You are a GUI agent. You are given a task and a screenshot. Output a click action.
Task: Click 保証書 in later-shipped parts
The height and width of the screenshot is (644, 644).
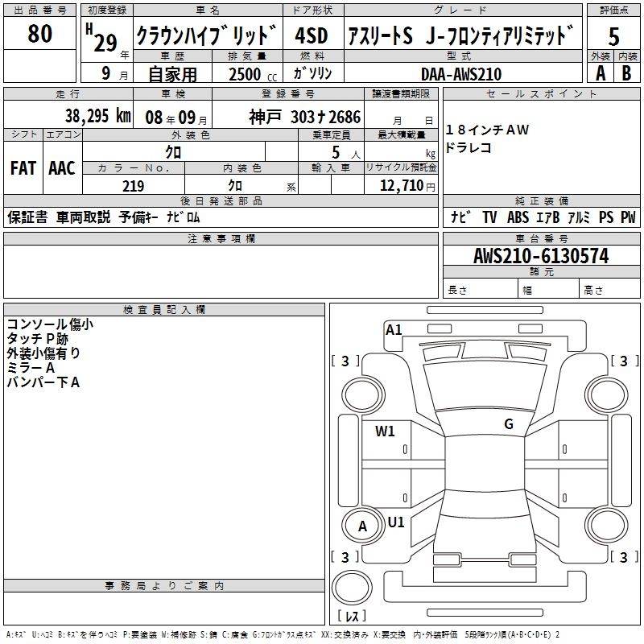pos(27,217)
